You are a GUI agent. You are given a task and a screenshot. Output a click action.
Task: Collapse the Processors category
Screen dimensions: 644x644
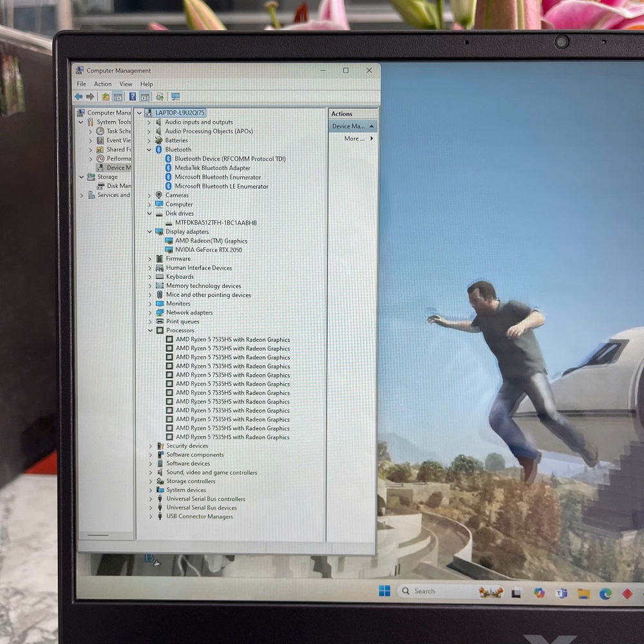point(150,330)
